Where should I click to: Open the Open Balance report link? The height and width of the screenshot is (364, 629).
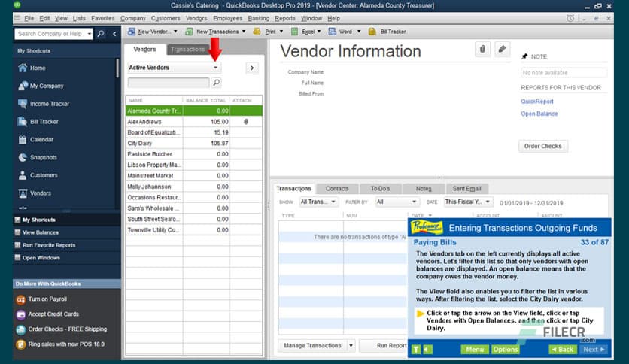click(x=539, y=114)
